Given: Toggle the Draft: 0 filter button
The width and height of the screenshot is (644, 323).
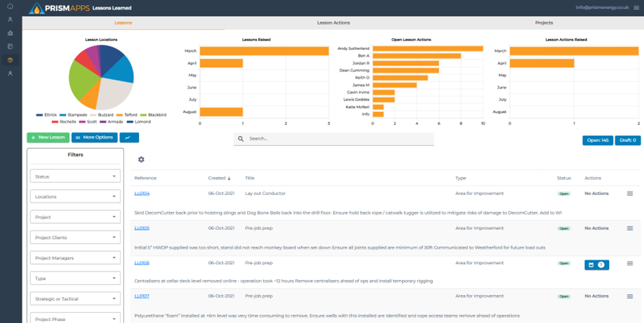Looking at the screenshot, I should point(627,140).
